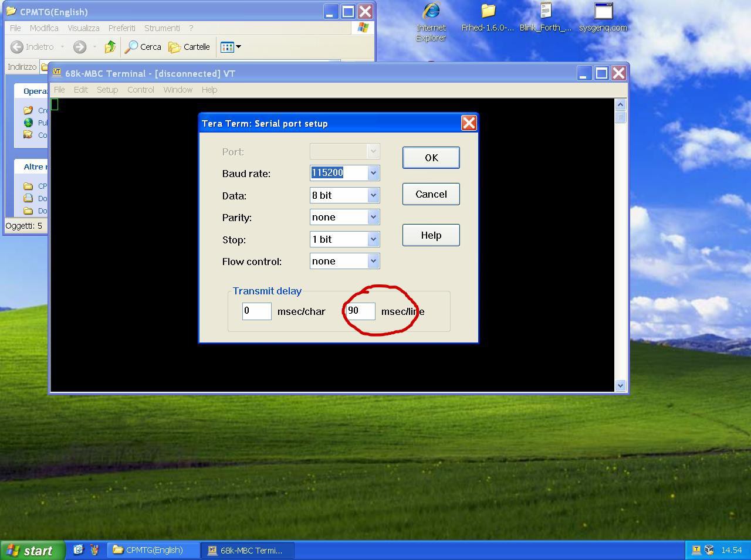Close the Serial port setup dialog
The height and width of the screenshot is (560, 751).
pyautogui.click(x=469, y=123)
